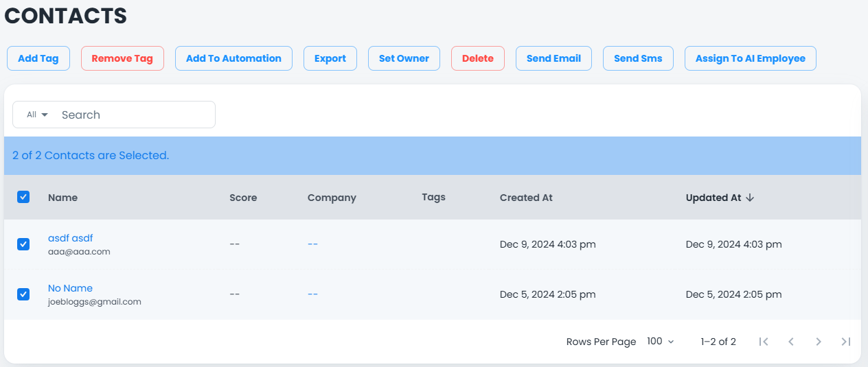Open the No Name contact link
868x367 pixels.
click(70, 288)
